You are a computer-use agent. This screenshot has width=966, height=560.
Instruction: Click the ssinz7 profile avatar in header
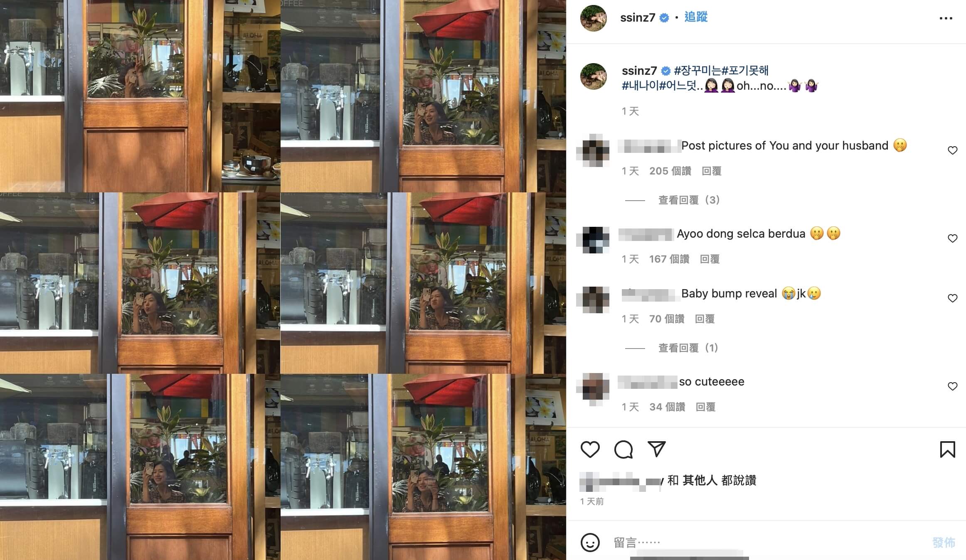pyautogui.click(x=594, y=18)
